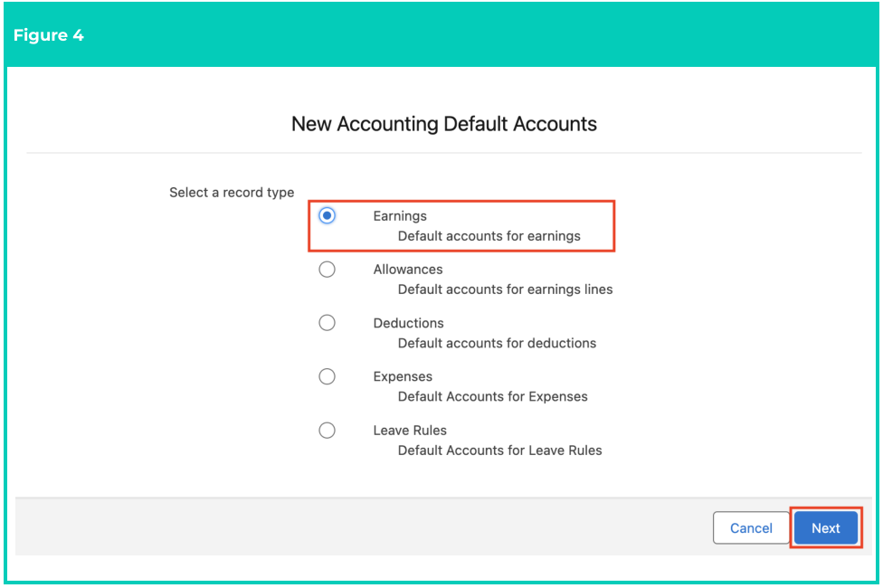Image resolution: width=883 pixels, height=588 pixels.
Task: Click 'Default Accounts for Leave Rules' description
Action: point(499,450)
